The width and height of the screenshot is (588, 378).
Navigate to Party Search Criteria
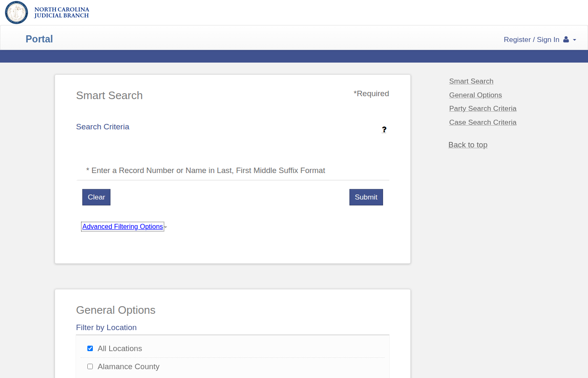[x=483, y=108]
